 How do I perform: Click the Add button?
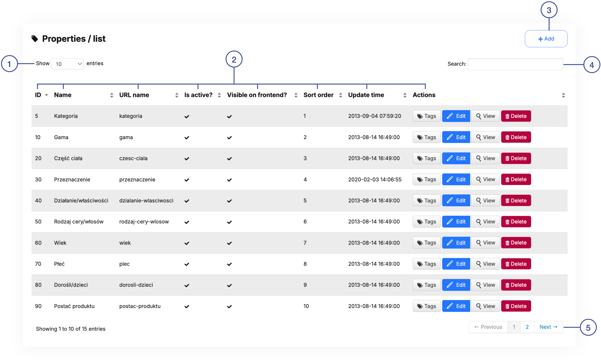[x=546, y=39]
